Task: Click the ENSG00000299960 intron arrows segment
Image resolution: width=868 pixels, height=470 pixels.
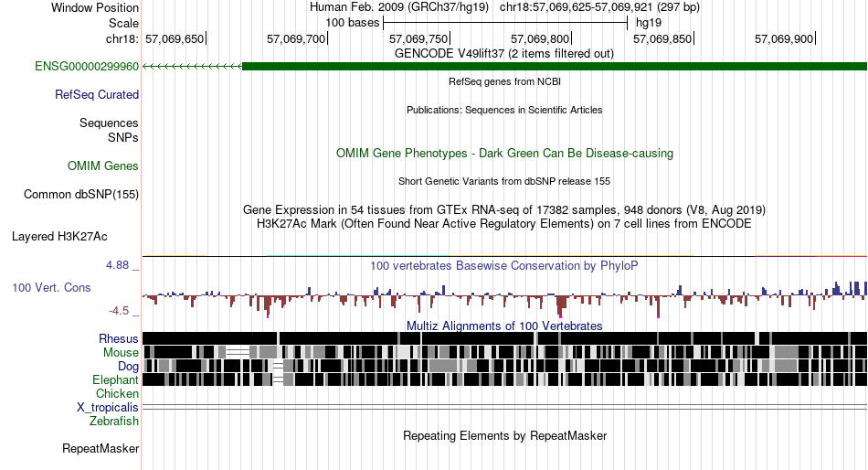Action: 193,67
